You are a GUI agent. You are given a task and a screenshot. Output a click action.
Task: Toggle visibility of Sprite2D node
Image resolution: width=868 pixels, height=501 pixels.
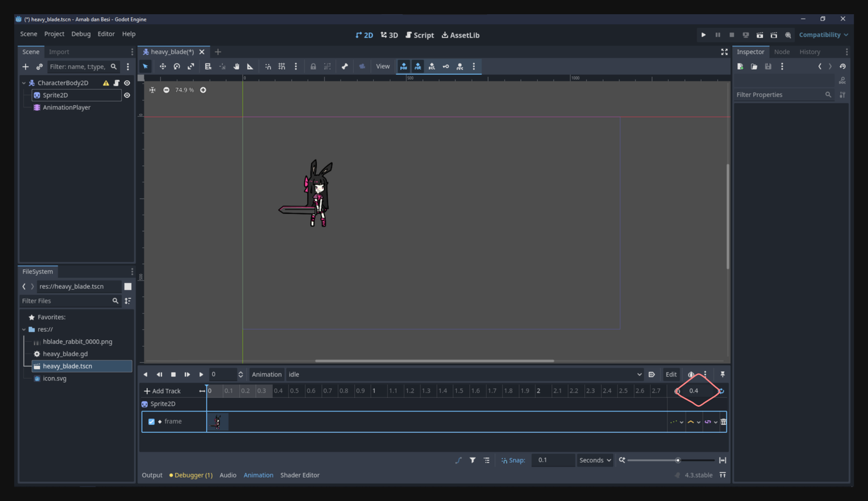pos(127,95)
